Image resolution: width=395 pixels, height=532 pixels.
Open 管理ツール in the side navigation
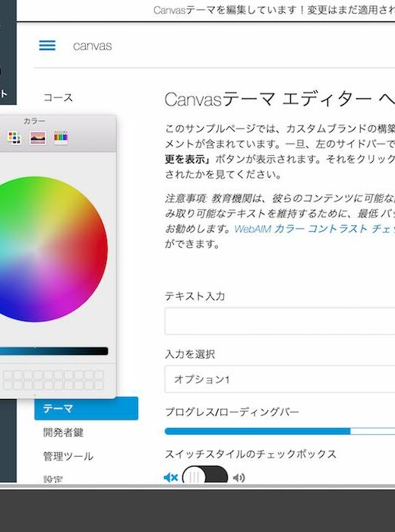(68, 456)
